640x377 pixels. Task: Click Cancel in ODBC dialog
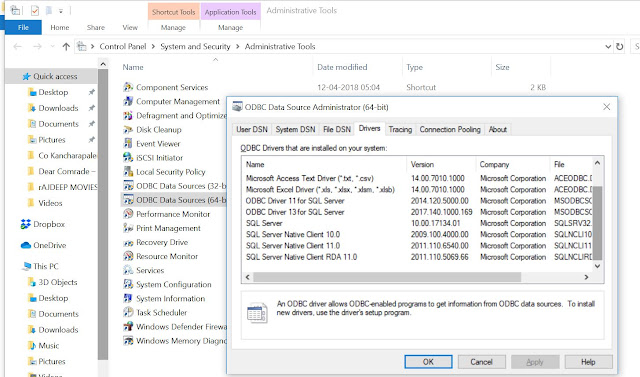click(482, 362)
